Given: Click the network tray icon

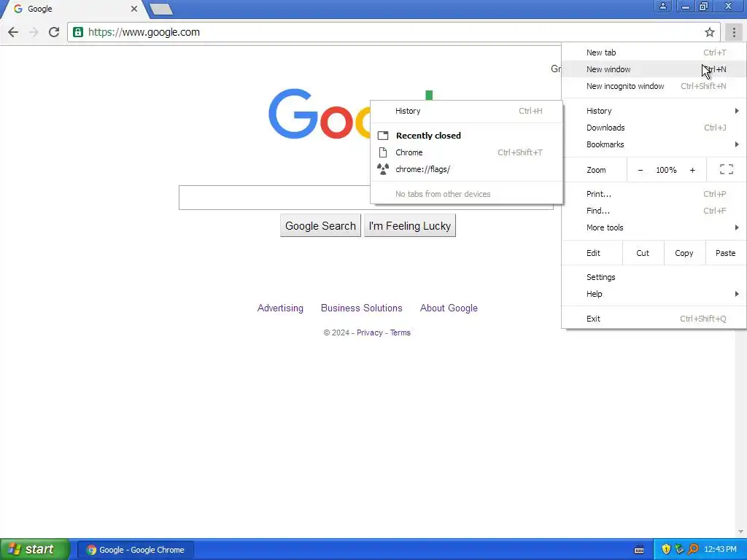Looking at the screenshot, I should [680, 550].
